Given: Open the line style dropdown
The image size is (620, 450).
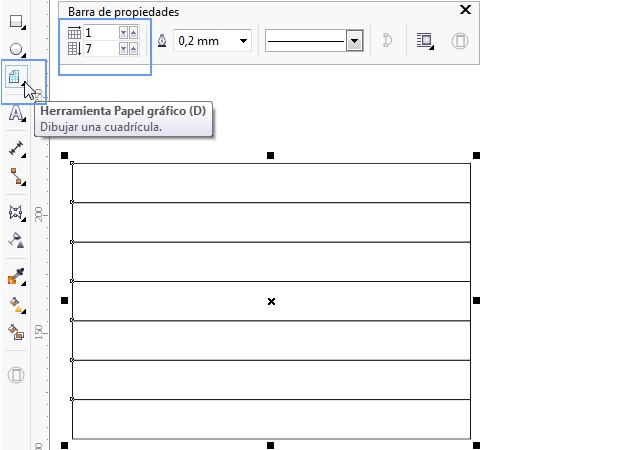Looking at the screenshot, I should (353, 41).
